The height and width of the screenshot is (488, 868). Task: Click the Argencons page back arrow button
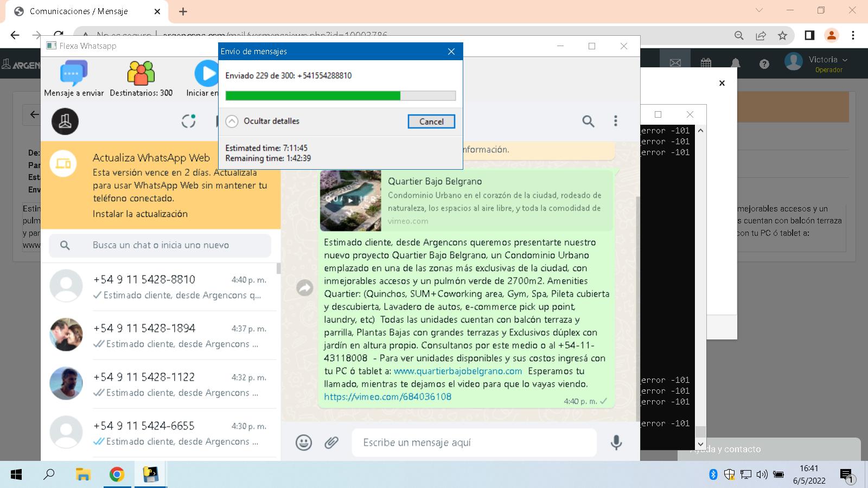pyautogui.click(x=34, y=114)
